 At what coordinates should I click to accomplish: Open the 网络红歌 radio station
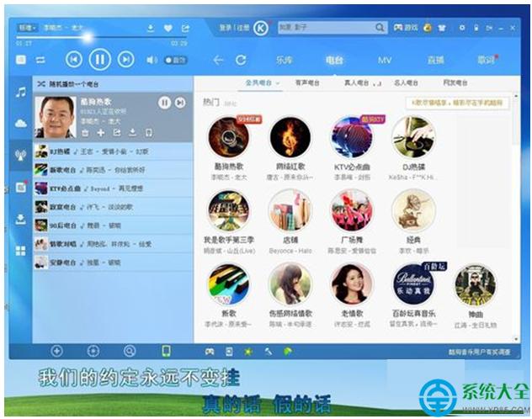coord(290,137)
